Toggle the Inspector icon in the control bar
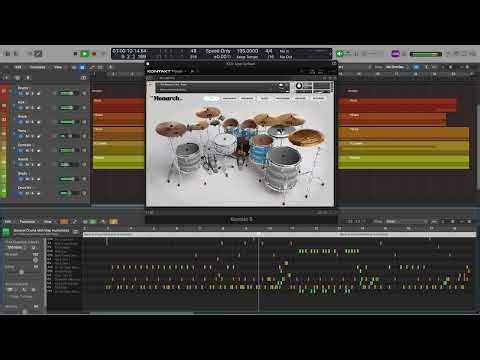The height and width of the screenshot is (360, 480). pos(15,53)
